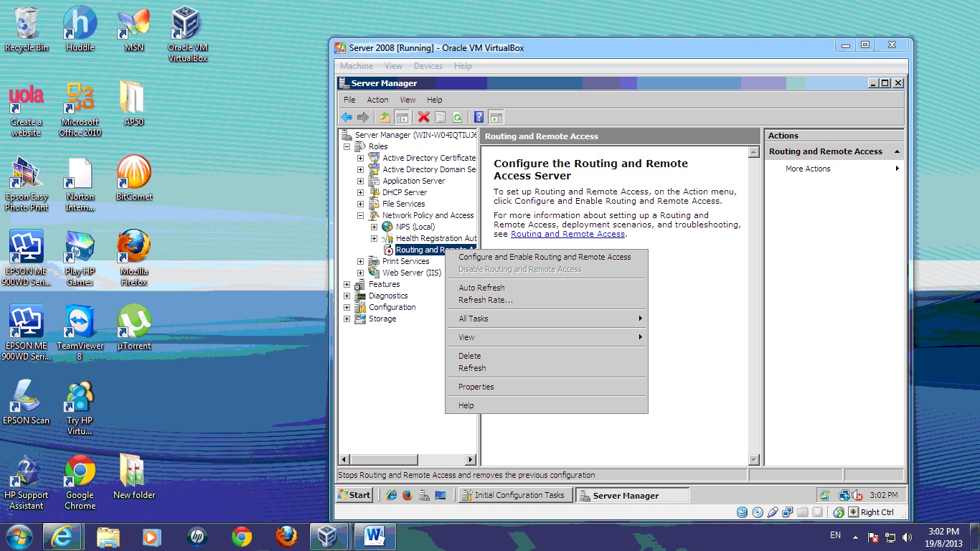This screenshot has width=980, height=551.
Task: Click Show Desktop icon in guest quick launch
Action: (440, 495)
